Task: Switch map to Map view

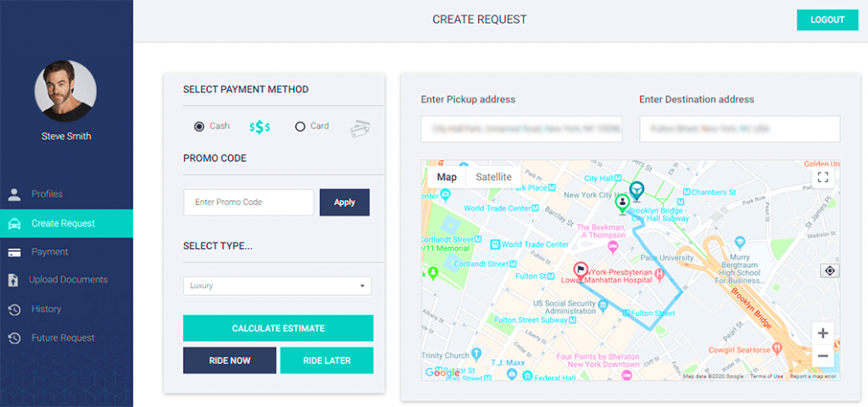Action: point(447,177)
